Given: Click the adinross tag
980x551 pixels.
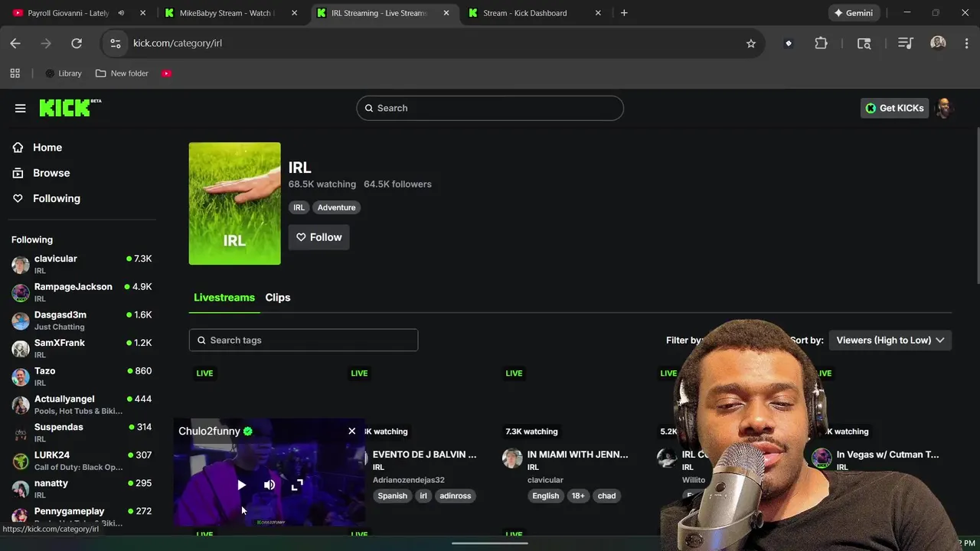Looking at the screenshot, I should pos(455,496).
